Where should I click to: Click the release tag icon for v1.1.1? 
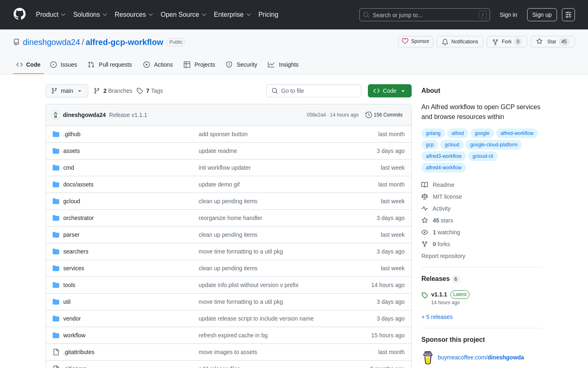tap(425, 295)
